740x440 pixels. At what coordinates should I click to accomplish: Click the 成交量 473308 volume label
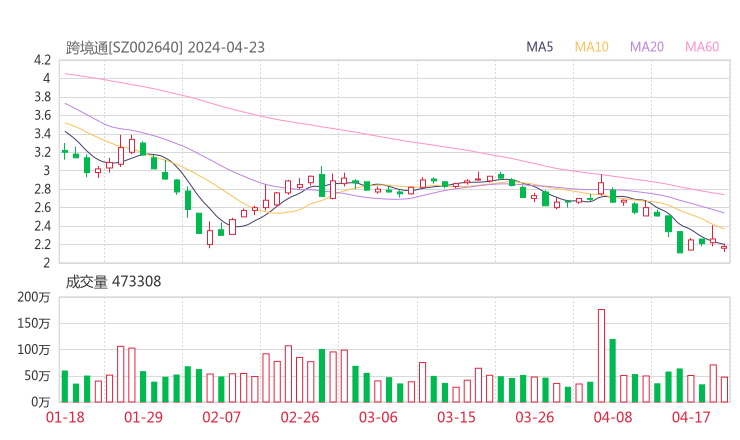click(x=113, y=282)
